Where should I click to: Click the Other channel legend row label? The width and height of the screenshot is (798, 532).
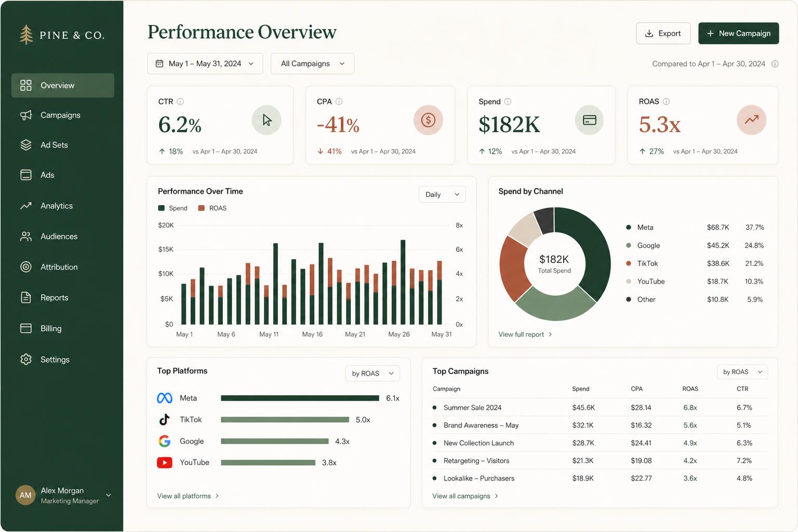click(x=646, y=300)
